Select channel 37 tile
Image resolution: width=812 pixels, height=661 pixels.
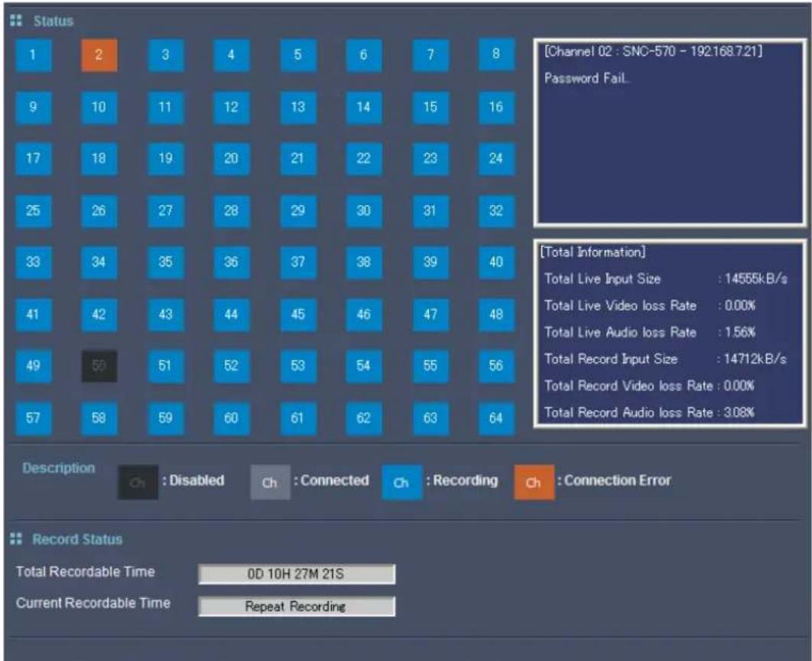pos(297,262)
